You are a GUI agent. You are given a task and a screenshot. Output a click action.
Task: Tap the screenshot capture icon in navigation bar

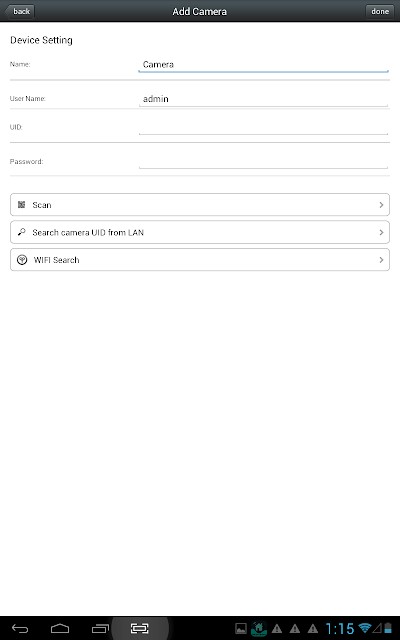(x=140, y=629)
